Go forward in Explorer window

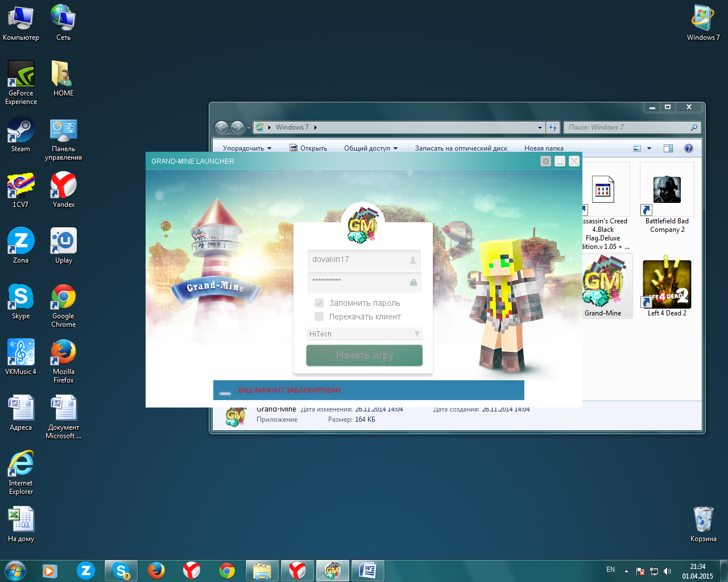click(238, 127)
